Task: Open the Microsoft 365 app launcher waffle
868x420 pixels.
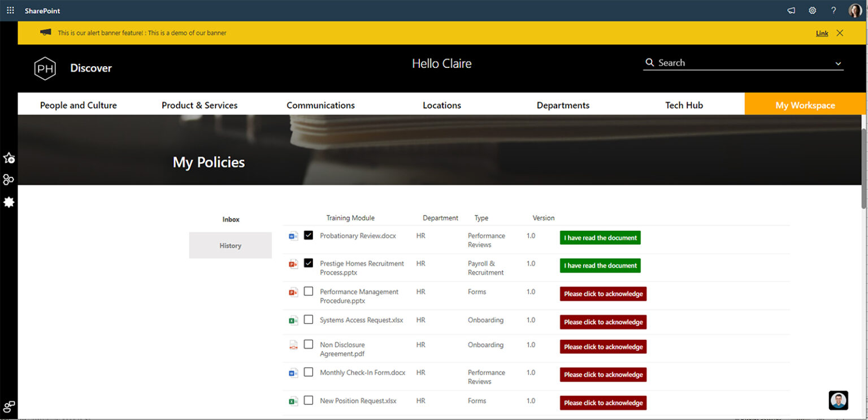Action: click(x=9, y=10)
